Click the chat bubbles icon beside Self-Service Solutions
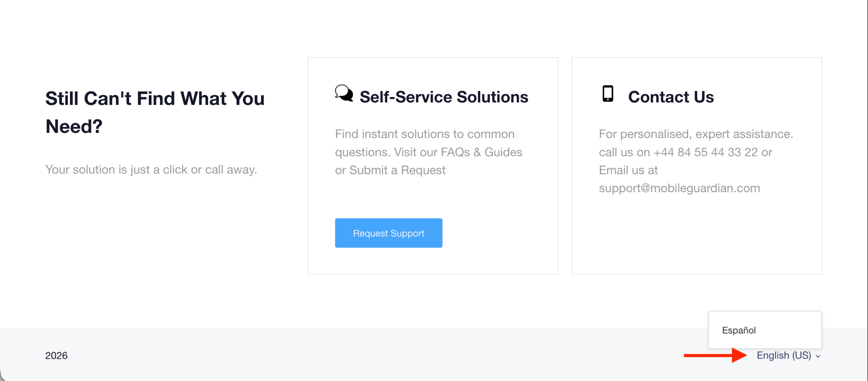This screenshot has height=381, width=868. coord(344,93)
